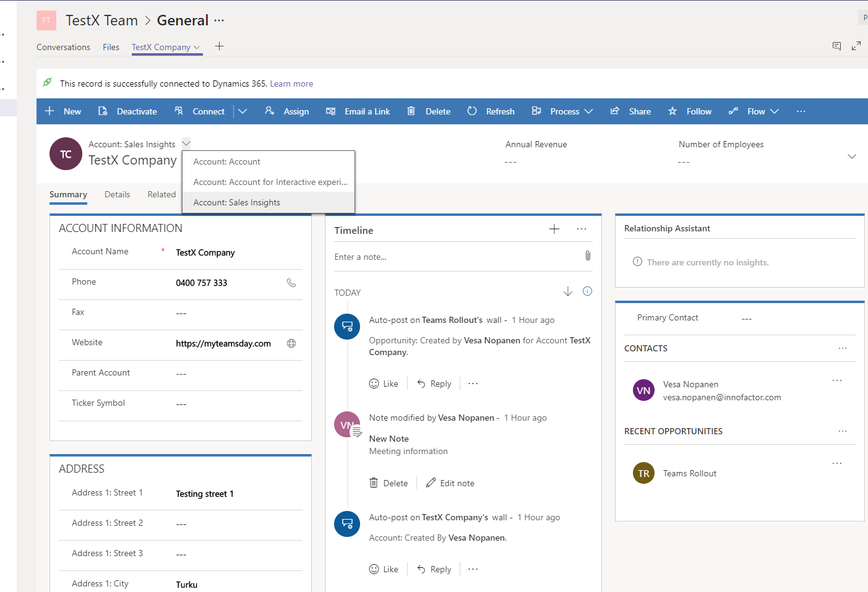Switch to the Details tab

click(x=117, y=194)
